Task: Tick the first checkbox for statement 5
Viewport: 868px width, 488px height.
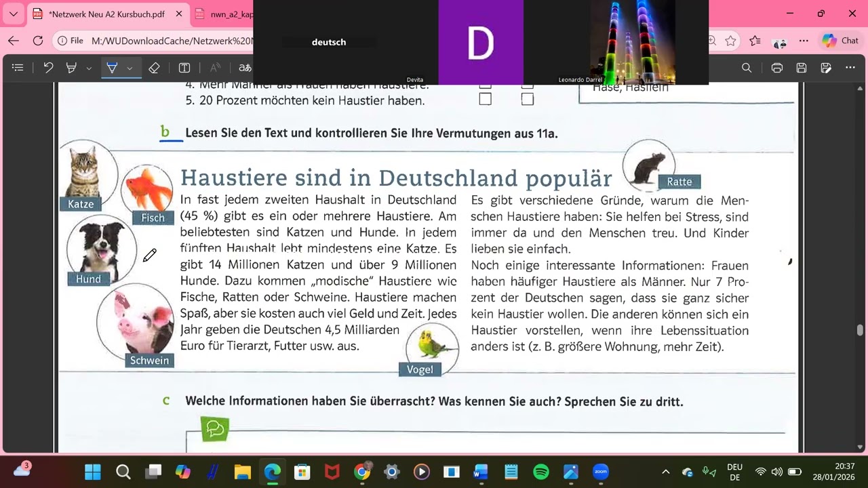Action: click(x=485, y=100)
